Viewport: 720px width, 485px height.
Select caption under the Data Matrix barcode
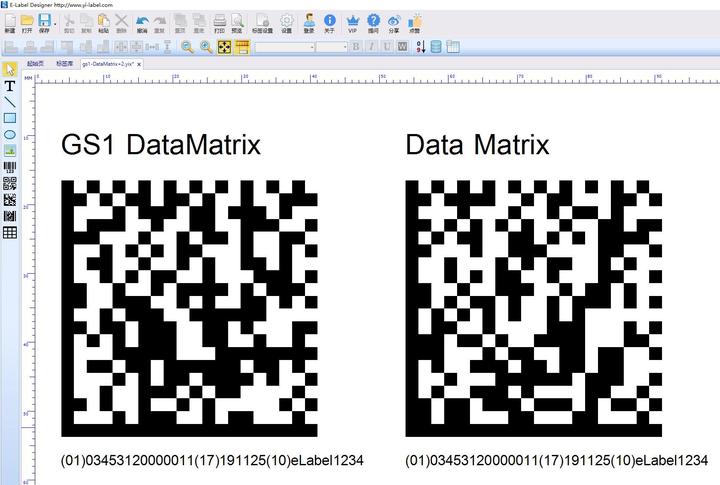coord(557,460)
